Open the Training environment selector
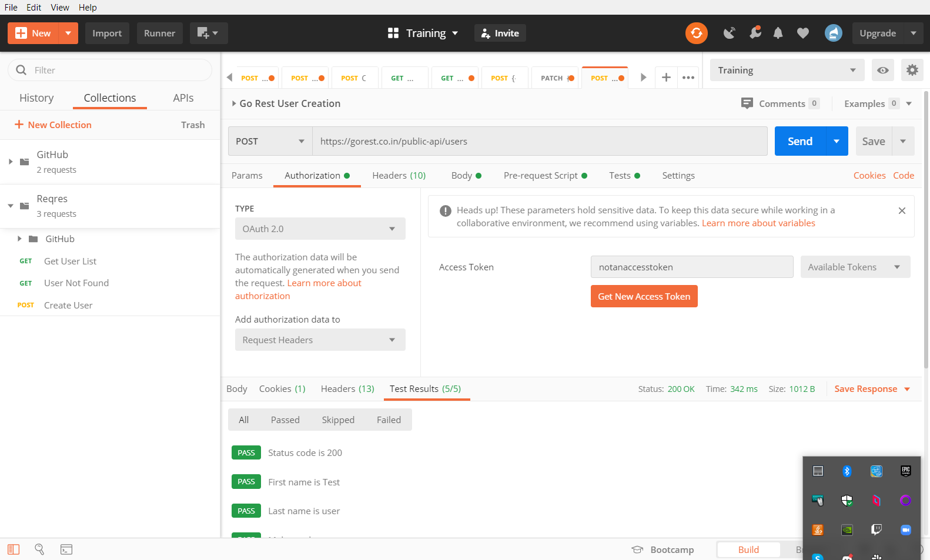Viewport: 930px width, 560px height. click(x=787, y=70)
